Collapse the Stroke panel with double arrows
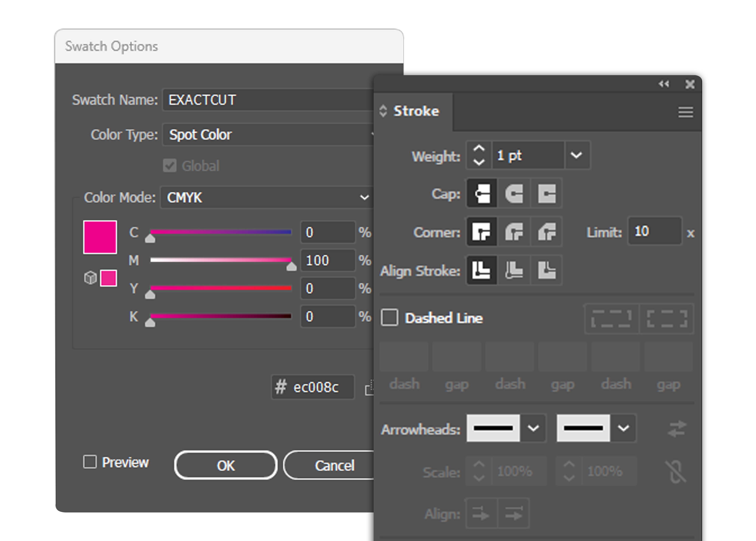The width and height of the screenshot is (756, 541). 664,84
